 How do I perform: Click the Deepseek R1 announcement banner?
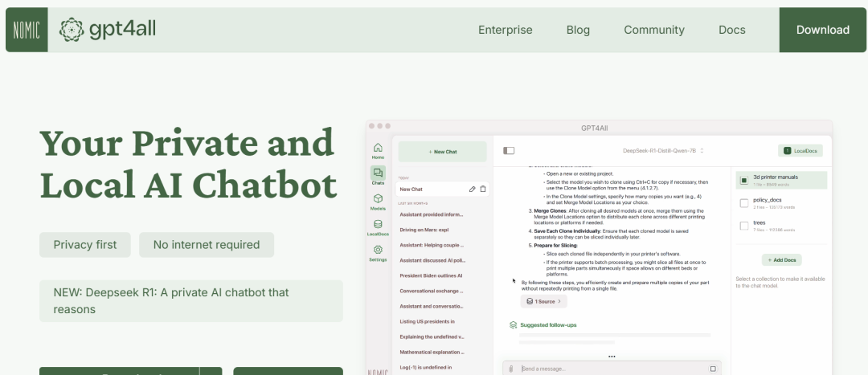tap(191, 301)
